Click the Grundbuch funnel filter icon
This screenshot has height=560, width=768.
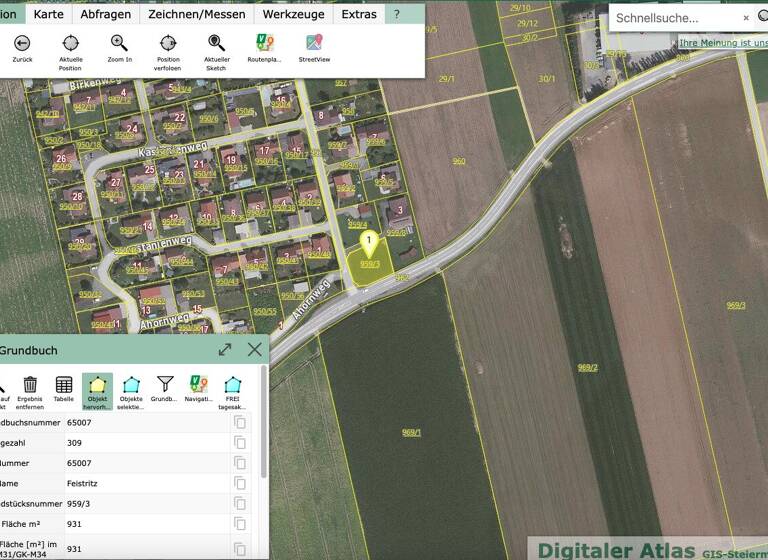click(165, 384)
